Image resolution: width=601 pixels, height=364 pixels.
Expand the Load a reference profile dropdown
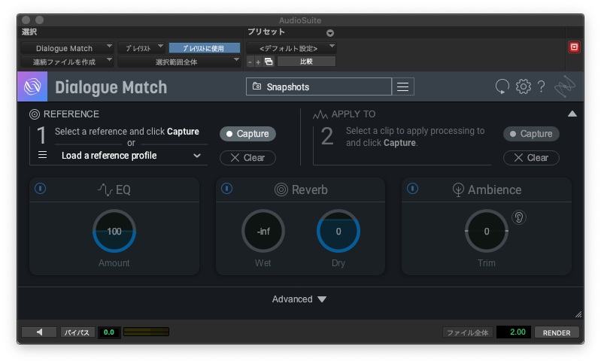click(131, 156)
